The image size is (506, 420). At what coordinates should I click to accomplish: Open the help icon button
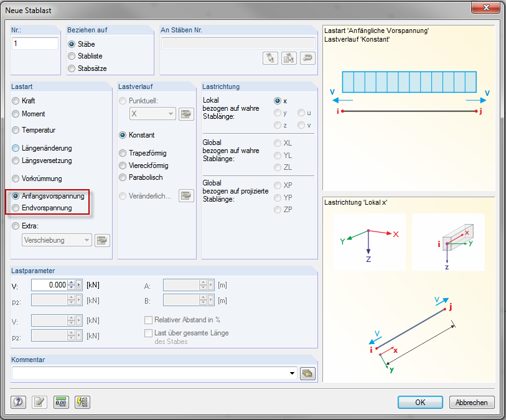pyautogui.click(x=19, y=402)
